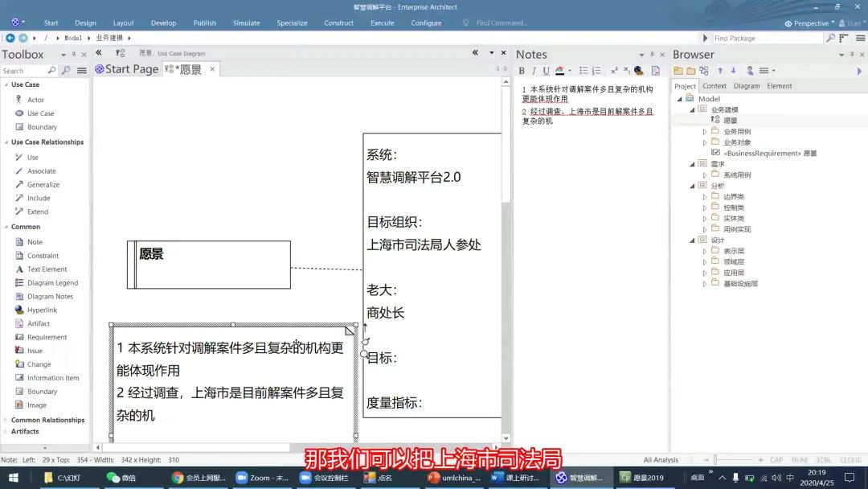Click the navigate back arrow
Screen dimensions: 868x489
coord(10,38)
